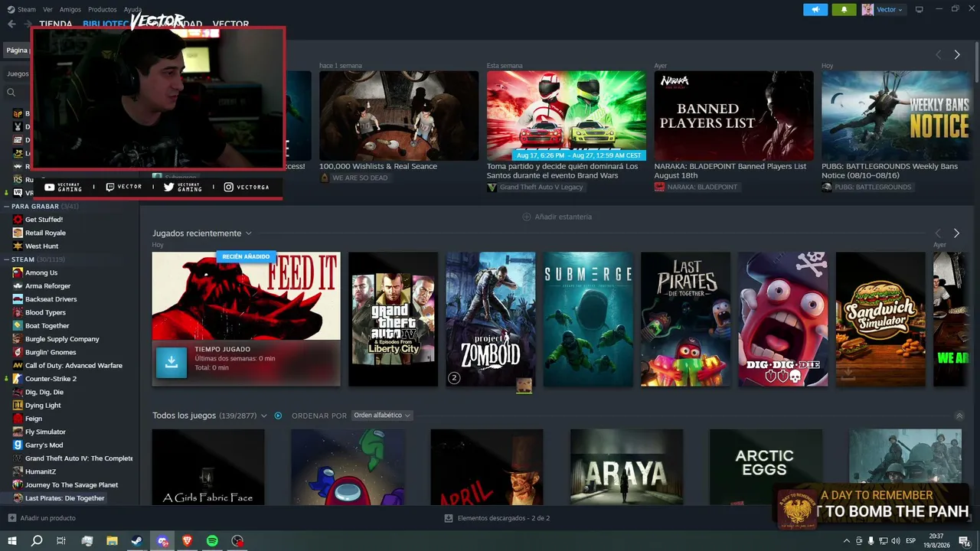Advance the news carousel with right arrow
980x551 pixels.
tap(956, 54)
